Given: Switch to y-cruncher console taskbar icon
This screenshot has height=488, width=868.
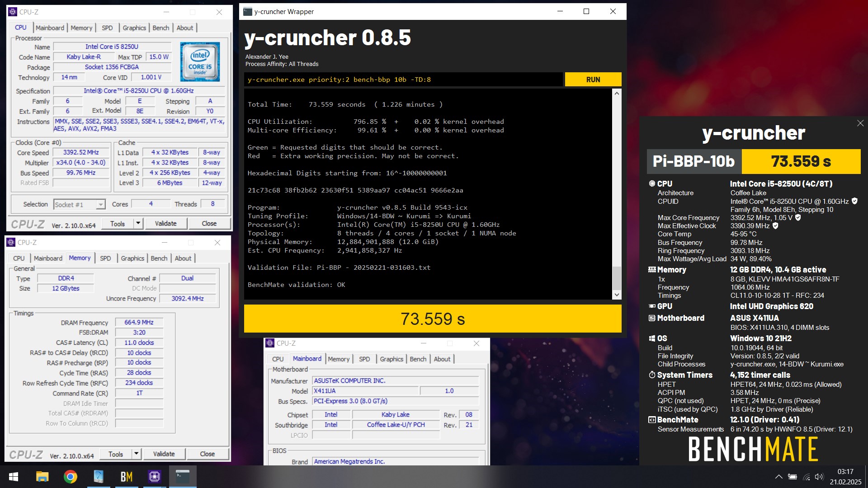Looking at the screenshot, I should (183, 477).
